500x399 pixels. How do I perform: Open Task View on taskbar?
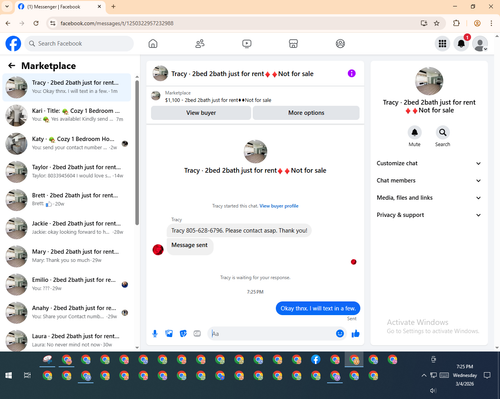point(27,376)
